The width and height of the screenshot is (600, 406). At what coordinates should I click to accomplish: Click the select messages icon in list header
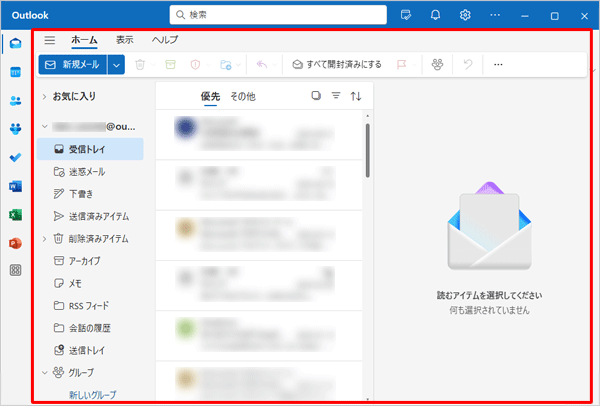[316, 96]
